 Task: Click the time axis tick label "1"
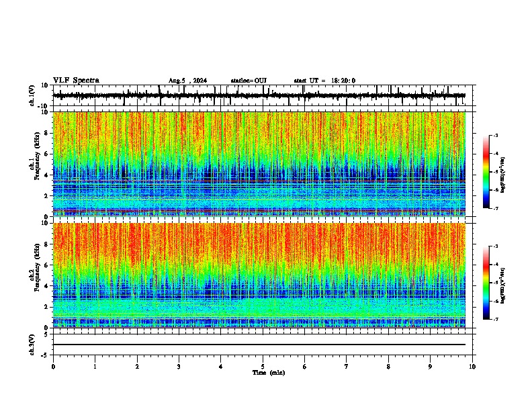95,367
